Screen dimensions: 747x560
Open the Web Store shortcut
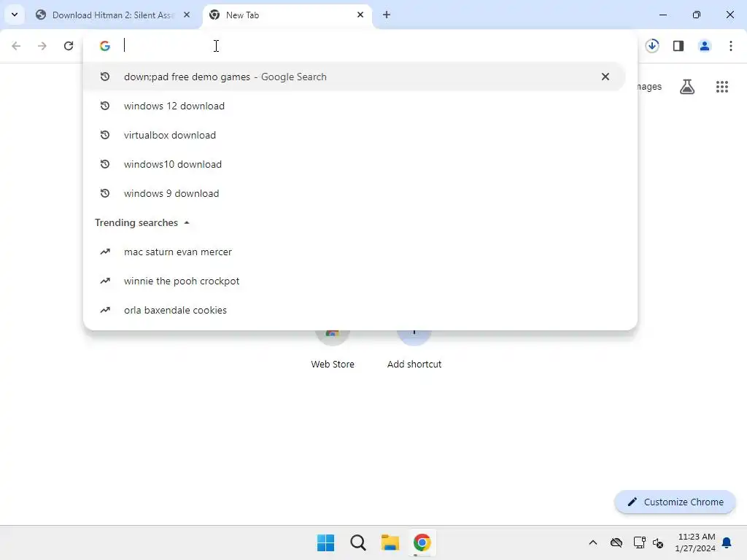pos(333,349)
